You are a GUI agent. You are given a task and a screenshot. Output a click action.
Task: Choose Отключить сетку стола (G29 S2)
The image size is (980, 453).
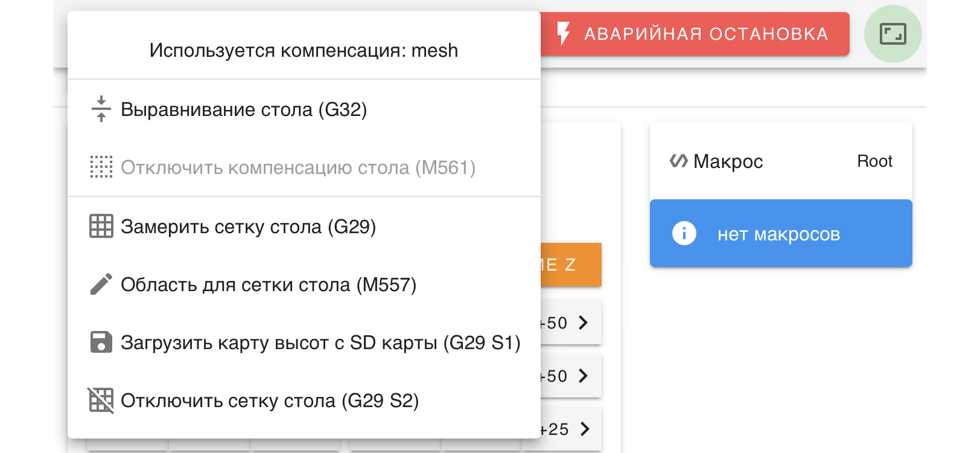click(x=270, y=401)
